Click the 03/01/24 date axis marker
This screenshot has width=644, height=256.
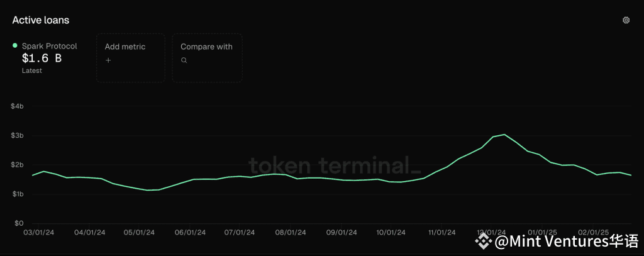click(38, 233)
